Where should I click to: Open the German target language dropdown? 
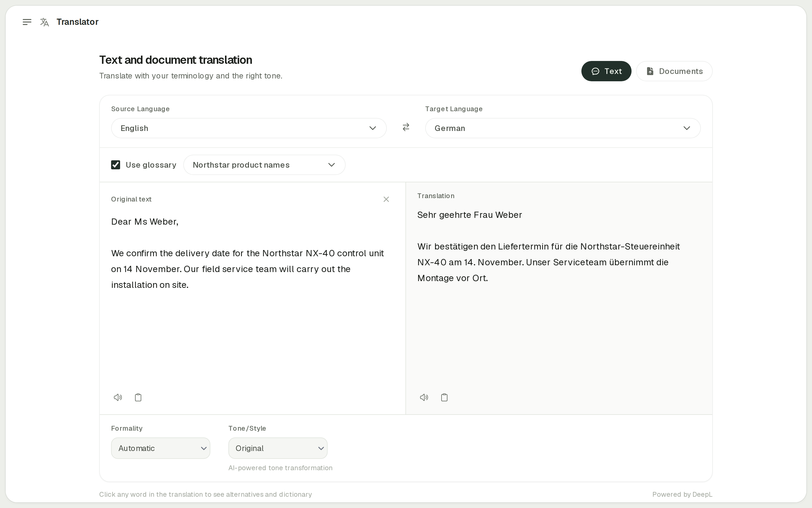563,128
